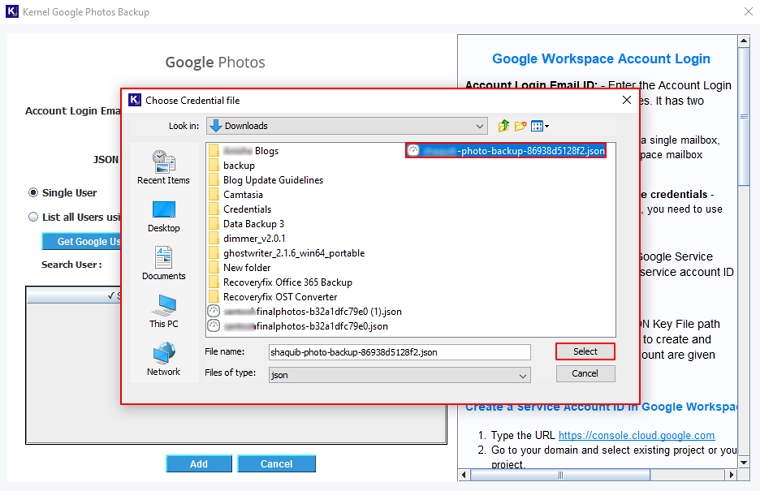Open Documents from the places sidebar
The width and height of the screenshot is (760, 491).
(x=163, y=263)
